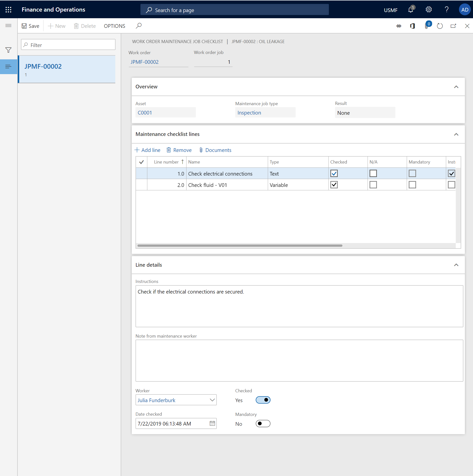Expand the Line details section
This screenshot has width=473, height=476.
pos(456,265)
